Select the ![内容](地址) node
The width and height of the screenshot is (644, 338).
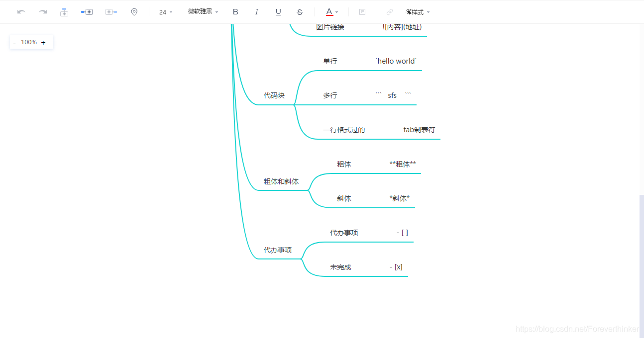pyautogui.click(x=402, y=27)
